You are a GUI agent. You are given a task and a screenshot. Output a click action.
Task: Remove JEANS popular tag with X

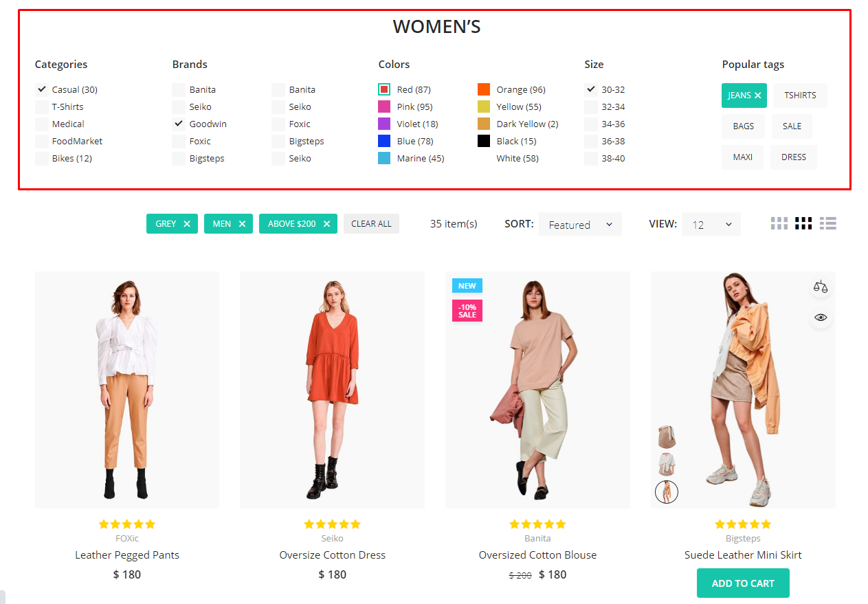757,96
